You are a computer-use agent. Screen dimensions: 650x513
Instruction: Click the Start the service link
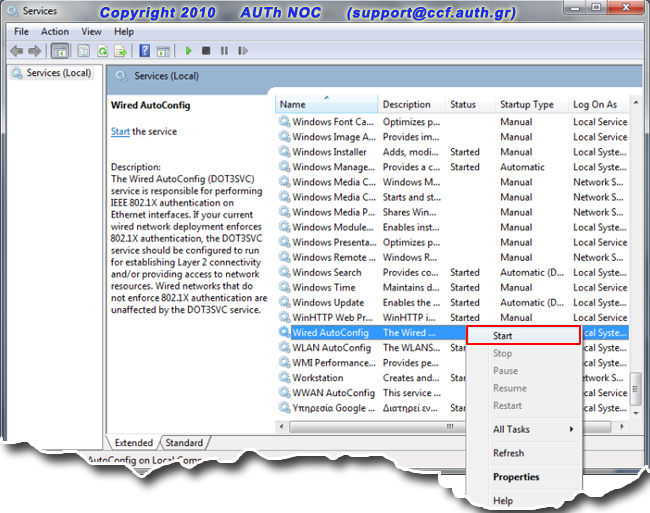(x=120, y=131)
